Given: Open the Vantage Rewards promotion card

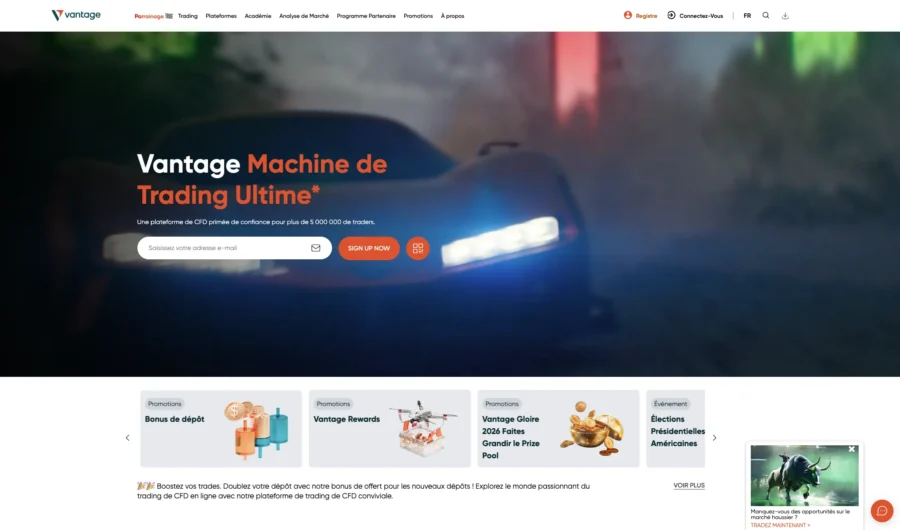Looking at the screenshot, I should pyautogui.click(x=390, y=428).
